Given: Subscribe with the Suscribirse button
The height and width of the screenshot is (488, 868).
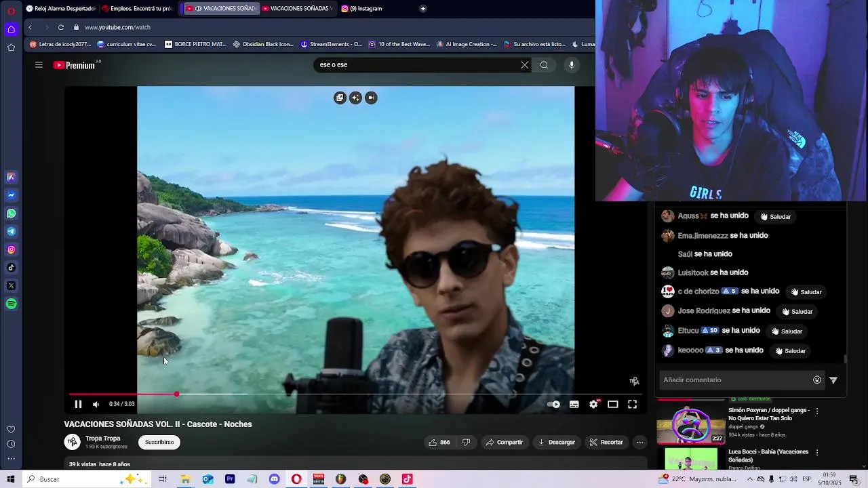Looking at the screenshot, I should [159, 442].
